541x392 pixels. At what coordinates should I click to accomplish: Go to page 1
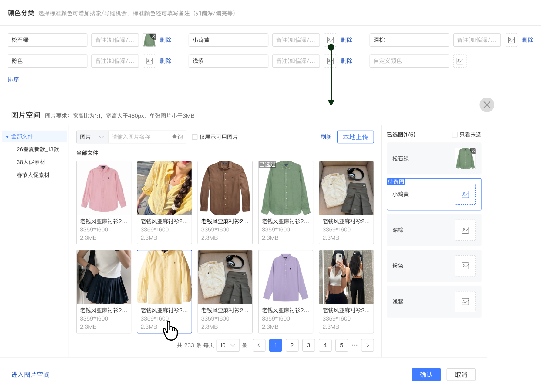click(x=276, y=345)
